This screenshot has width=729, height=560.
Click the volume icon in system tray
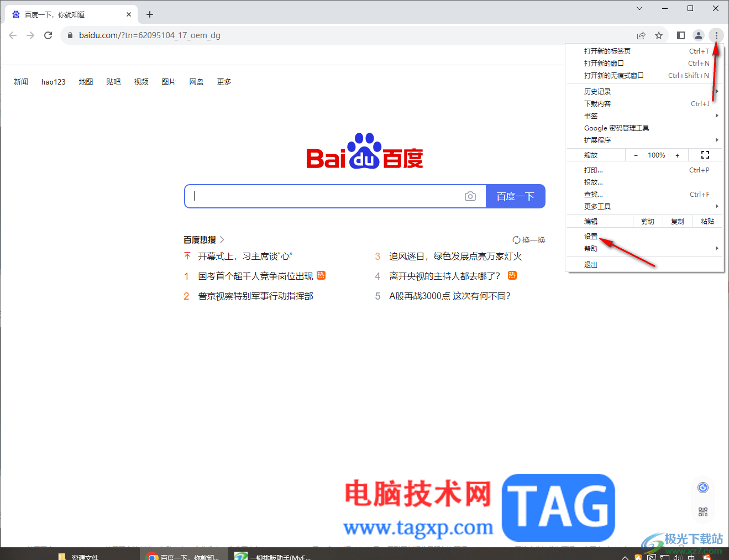point(676,557)
